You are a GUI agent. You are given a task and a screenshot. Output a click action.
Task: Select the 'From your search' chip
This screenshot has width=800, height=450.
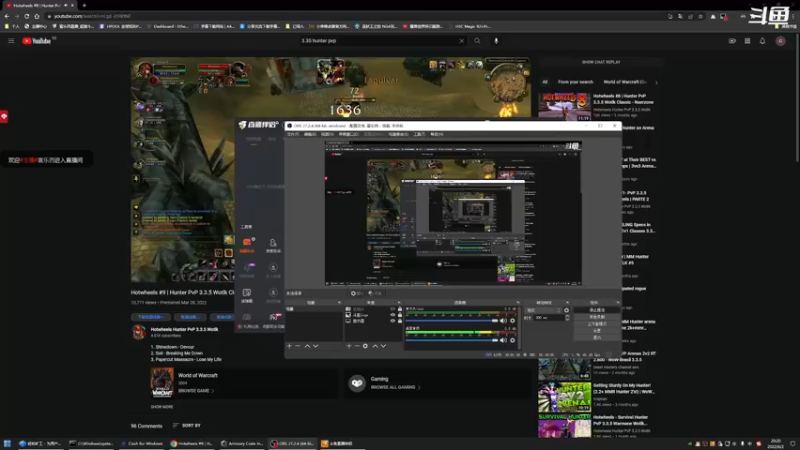pyautogui.click(x=575, y=82)
